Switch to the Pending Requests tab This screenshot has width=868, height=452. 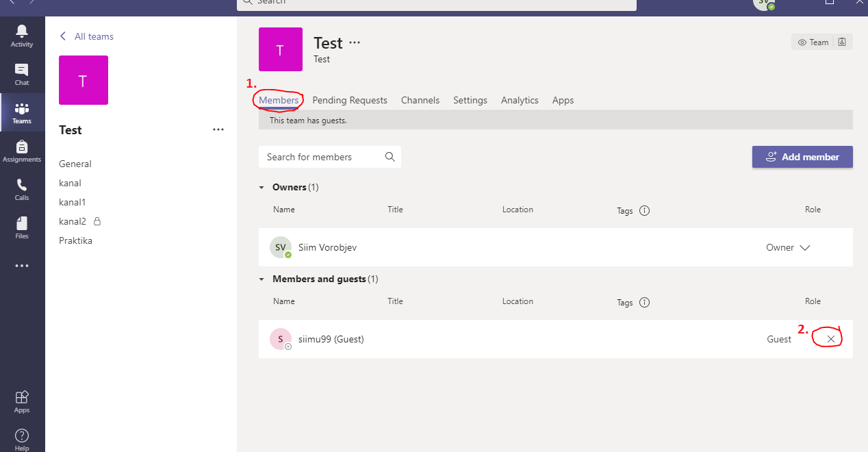(x=350, y=100)
